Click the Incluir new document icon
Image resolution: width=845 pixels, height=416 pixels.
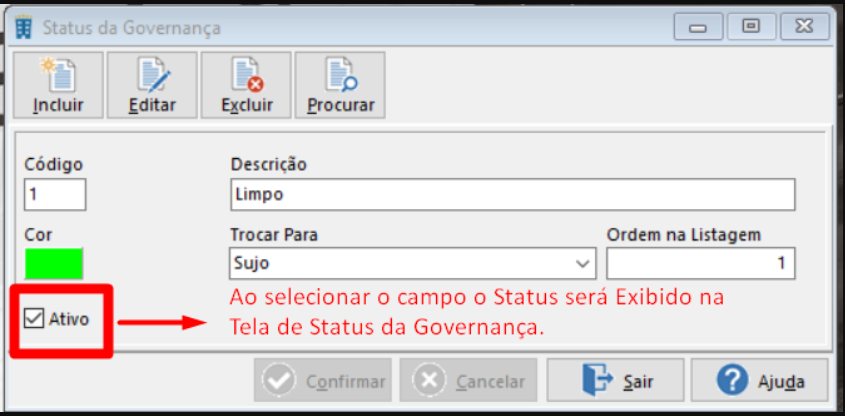click(x=58, y=75)
